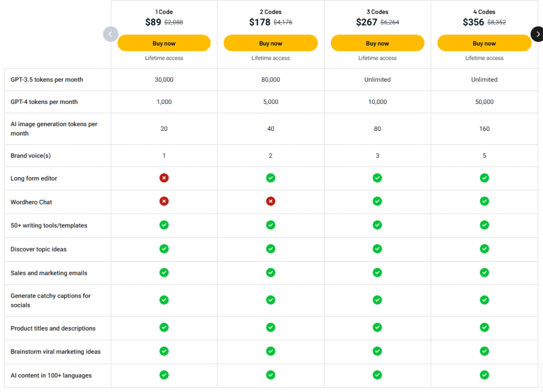The width and height of the screenshot is (543, 392).
Task: Click the 30,000 GPT-3.5 tokens value
Action: 164,79
